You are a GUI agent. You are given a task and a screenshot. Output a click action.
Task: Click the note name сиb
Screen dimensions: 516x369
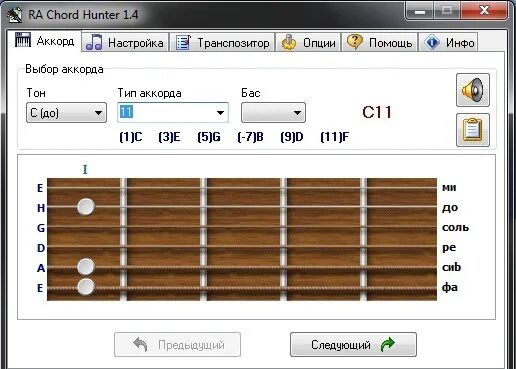451,267
